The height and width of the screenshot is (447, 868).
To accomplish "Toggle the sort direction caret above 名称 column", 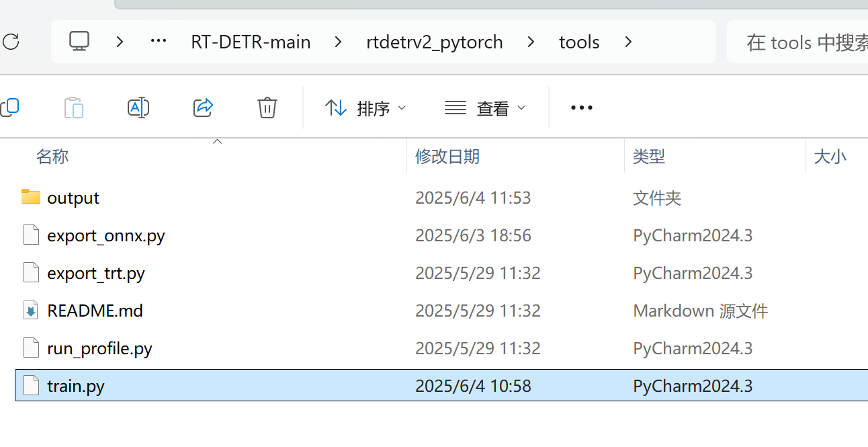I will [x=217, y=141].
